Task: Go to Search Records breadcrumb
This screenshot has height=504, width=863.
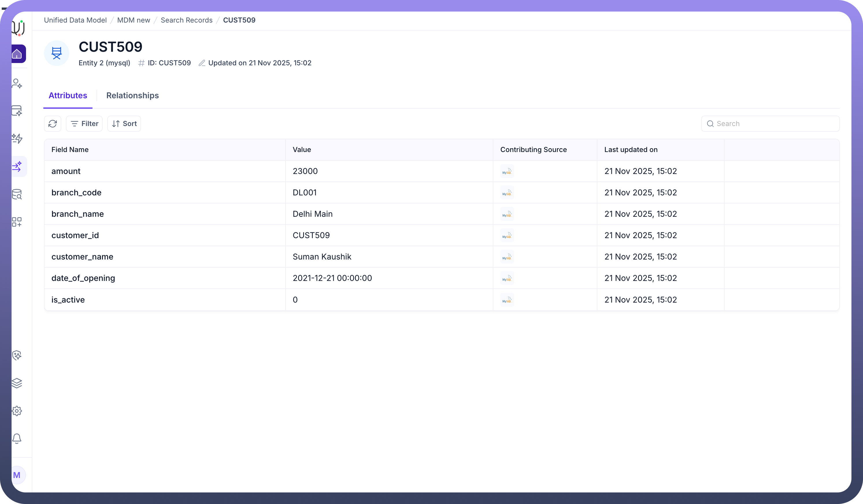Action: [x=186, y=20]
